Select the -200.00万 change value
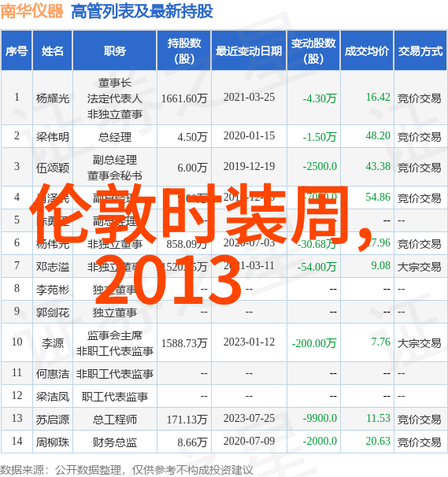The width and height of the screenshot is (448, 477). coord(314,343)
